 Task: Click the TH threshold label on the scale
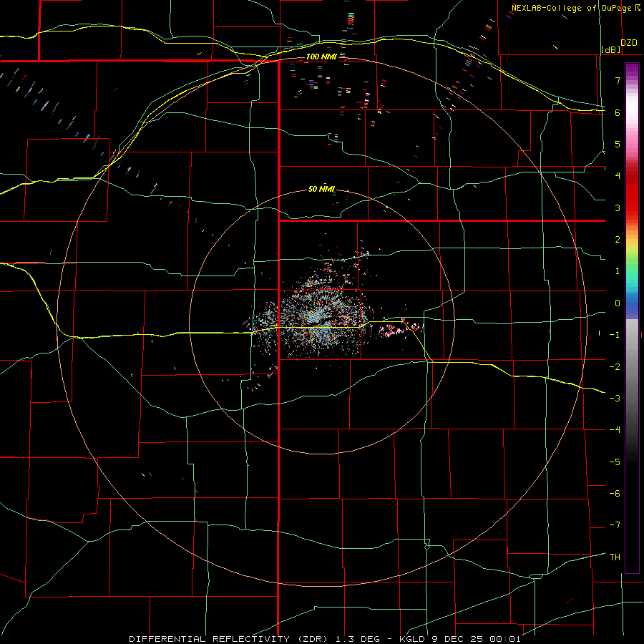(615, 557)
